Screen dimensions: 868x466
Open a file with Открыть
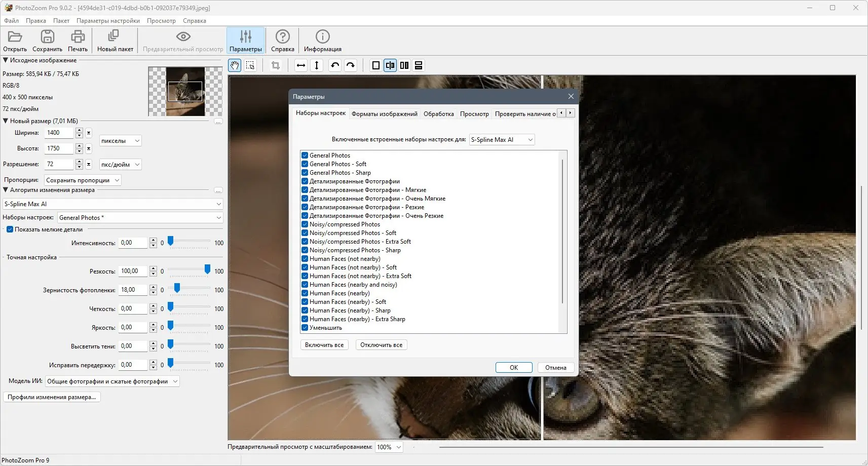pos(15,40)
